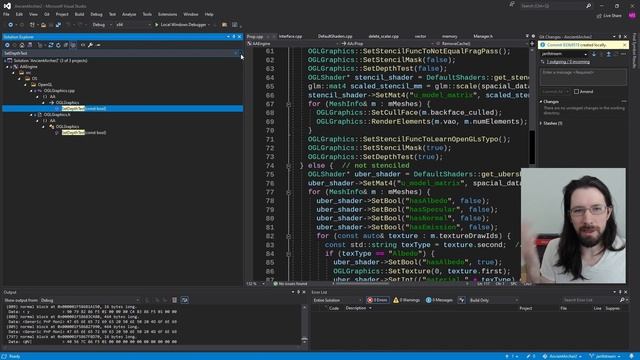Image resolution: width=640 pixels, height=360 pixels.
Task: Click the repository name in status bar
Action: point(562,356)
